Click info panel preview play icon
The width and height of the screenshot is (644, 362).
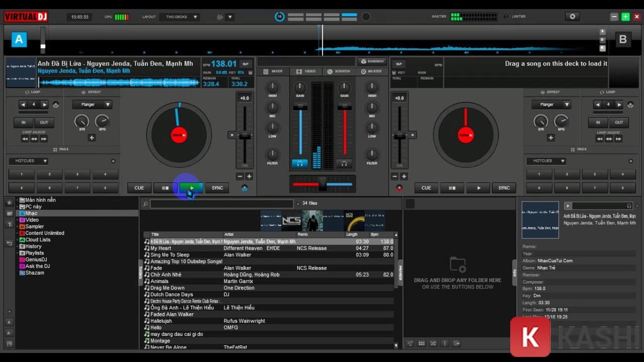[x=568, y=206]
